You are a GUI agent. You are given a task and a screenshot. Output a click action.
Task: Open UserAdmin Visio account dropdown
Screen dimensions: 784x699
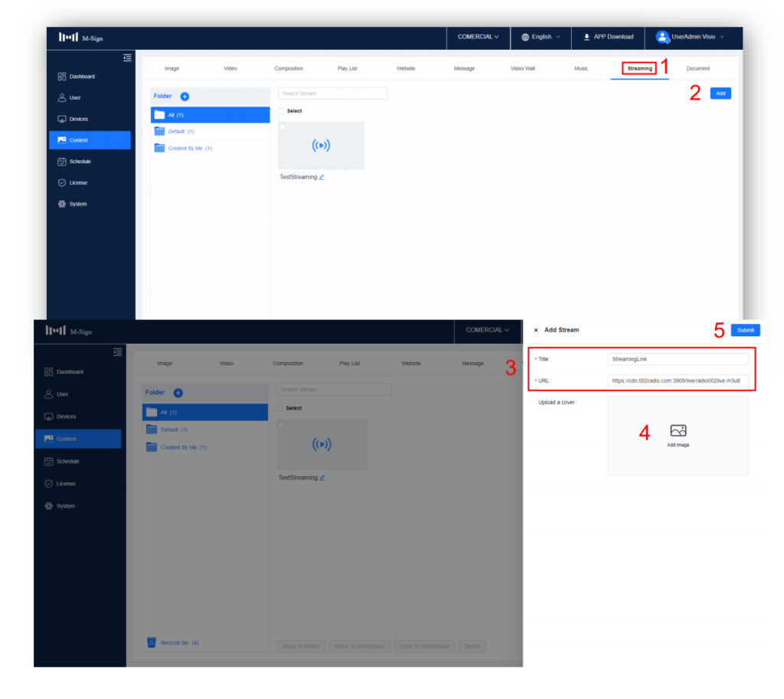click(690, 37)
